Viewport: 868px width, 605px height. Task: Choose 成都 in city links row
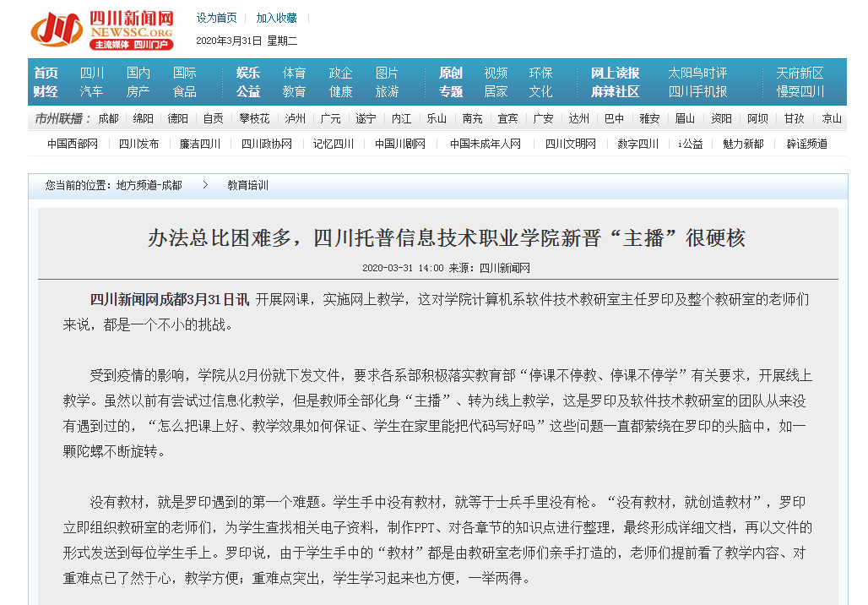pos(108,118)
